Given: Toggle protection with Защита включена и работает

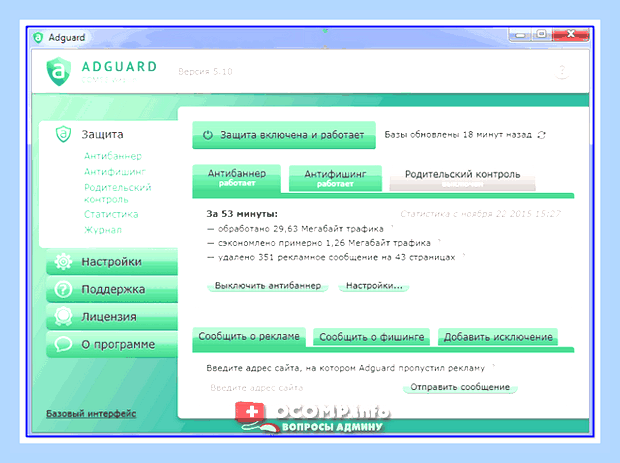Looking at the screenshot, I should (x=284, y=135).
